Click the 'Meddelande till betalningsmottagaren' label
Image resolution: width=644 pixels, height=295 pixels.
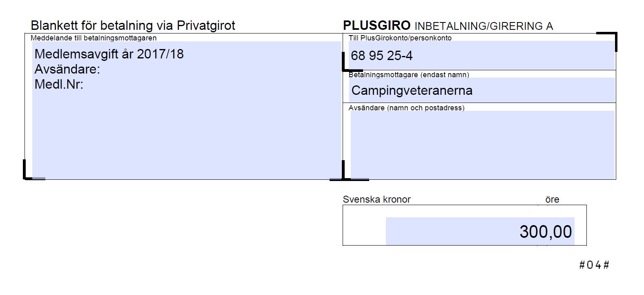94,38
